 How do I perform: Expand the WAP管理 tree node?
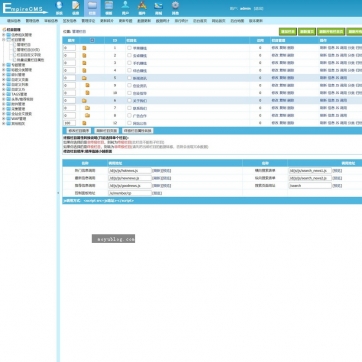[4, 119]
